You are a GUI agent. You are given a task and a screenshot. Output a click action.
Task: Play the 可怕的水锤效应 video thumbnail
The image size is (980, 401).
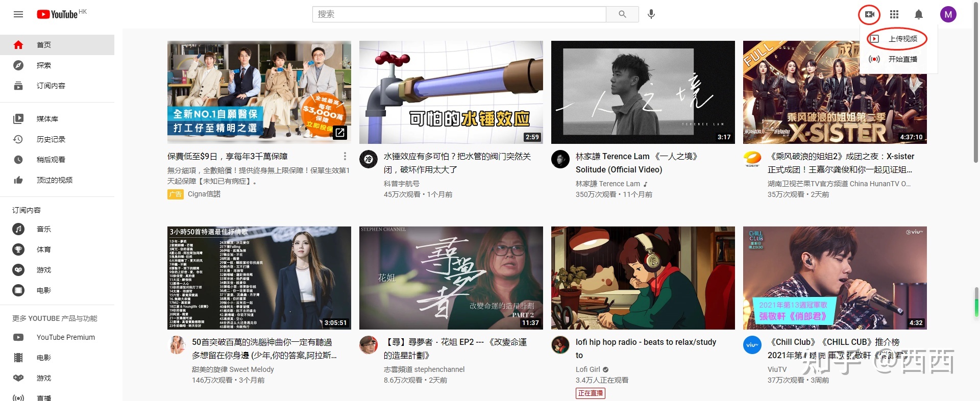click(x=451, y=92)
